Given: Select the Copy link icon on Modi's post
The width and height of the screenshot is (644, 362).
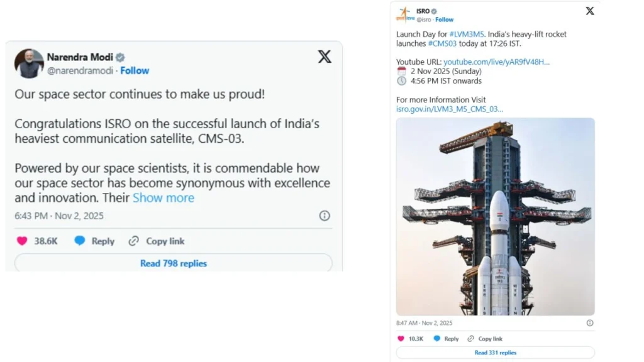Looking at the screenshot, I should pos(133,241).
